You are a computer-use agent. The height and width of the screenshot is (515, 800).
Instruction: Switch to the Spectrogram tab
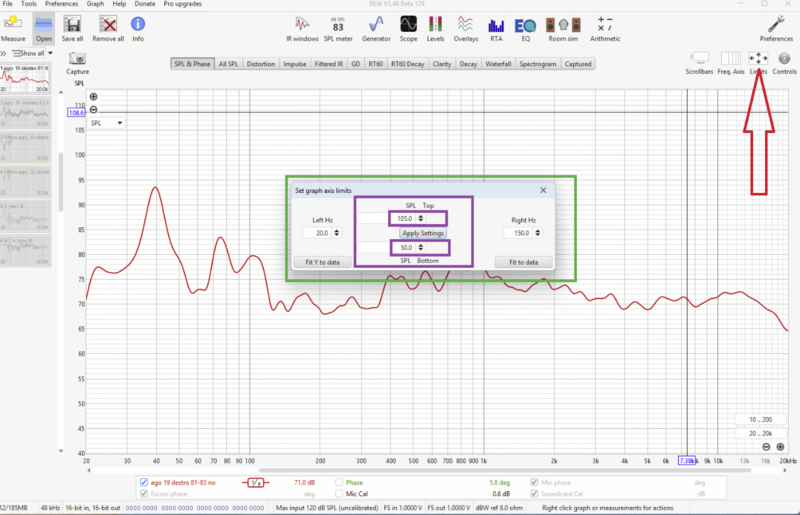pyautogui.click(x=538, y=64)
